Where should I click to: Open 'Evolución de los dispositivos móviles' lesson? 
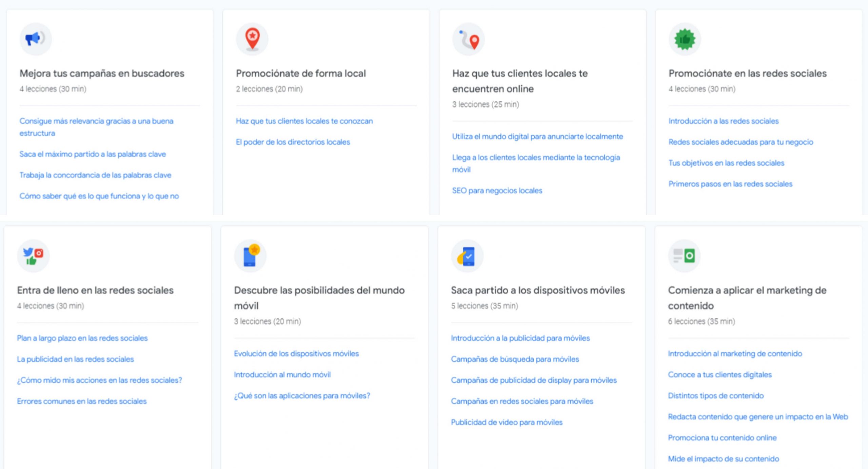click(x=296, y=353)
